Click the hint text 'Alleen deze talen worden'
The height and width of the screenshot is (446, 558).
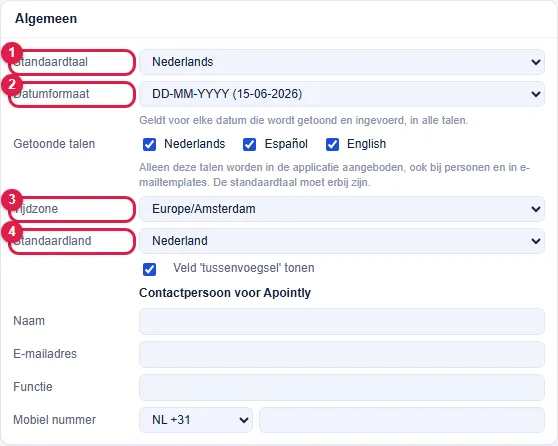click(x=335, y=175)
